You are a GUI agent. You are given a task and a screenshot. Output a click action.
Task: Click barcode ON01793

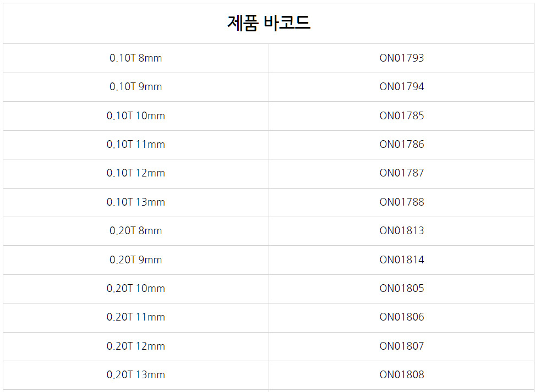pos(402,58)
